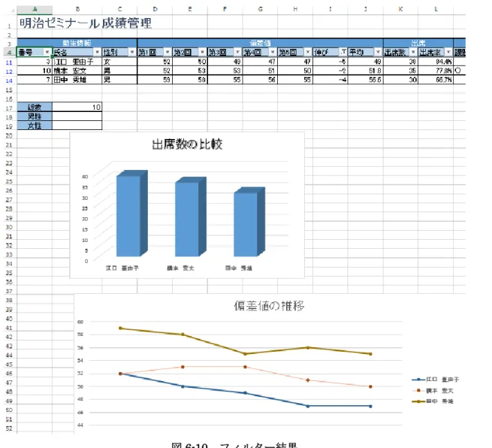Open the 番号 filter dropdown
The height and width of the screenshot is (448, 492).
[47, 52]
